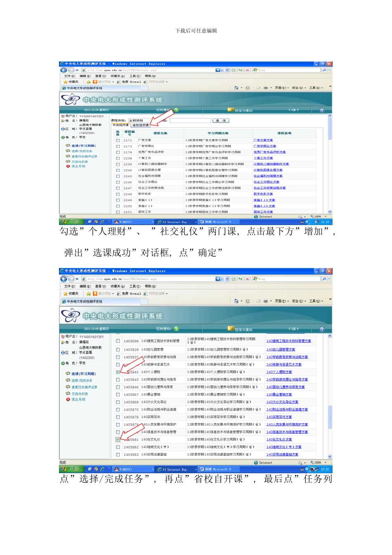This screenshot has height=555, width=392.
Task: Tick the checkbox for course 2171 广告文案
Action: 118,140
